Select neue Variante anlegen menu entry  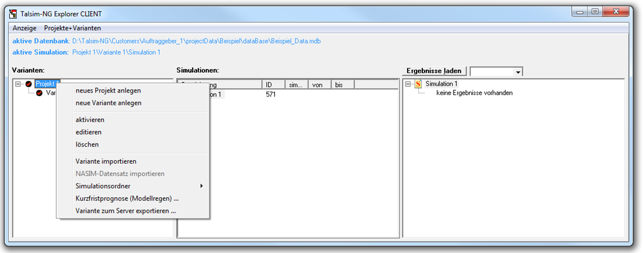click(x=108, y=103)
